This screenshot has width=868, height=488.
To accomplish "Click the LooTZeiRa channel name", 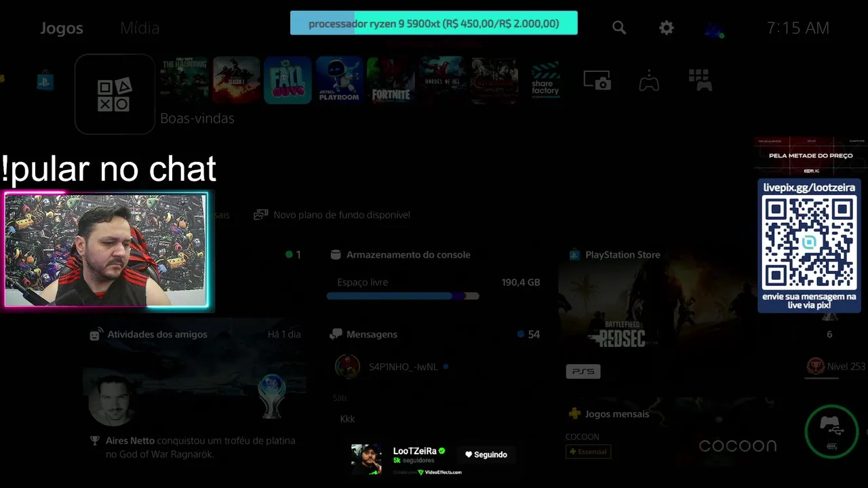I will pyautogui.click(x=415, y=451).
